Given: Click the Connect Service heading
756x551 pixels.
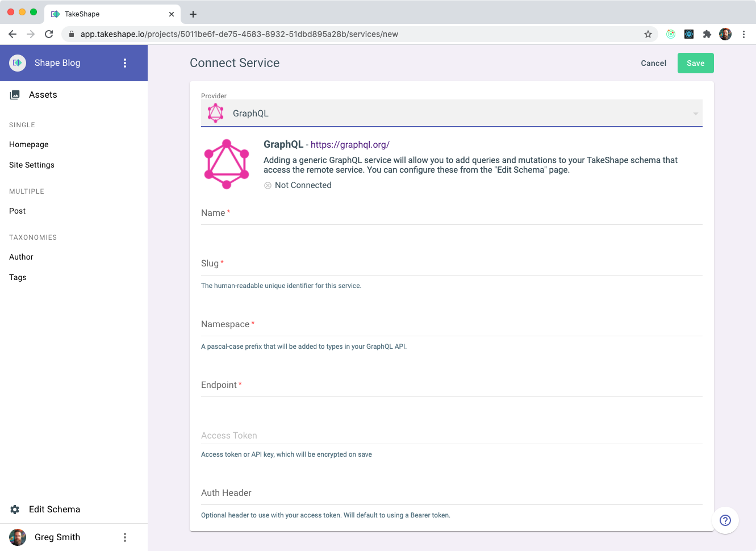Looking at the screenshot, I should 235,63.
